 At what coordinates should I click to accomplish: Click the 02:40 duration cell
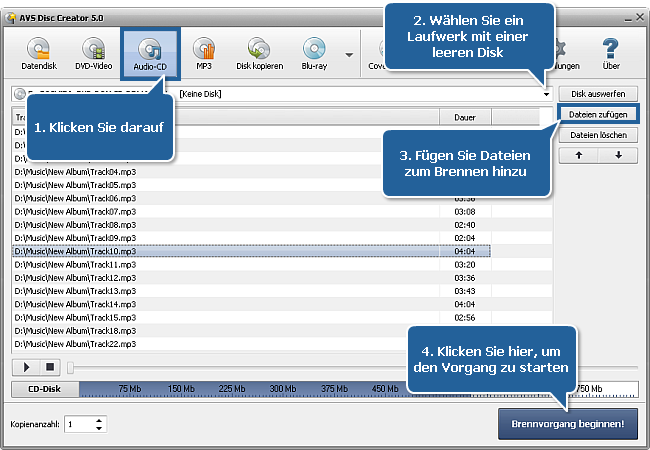(x=465, y=225)
